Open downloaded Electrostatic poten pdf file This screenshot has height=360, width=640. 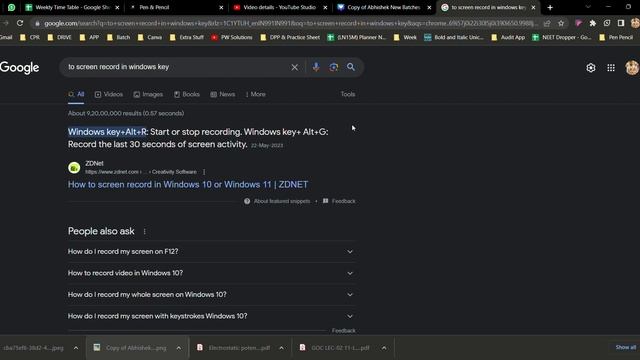(x=233, y=348)
